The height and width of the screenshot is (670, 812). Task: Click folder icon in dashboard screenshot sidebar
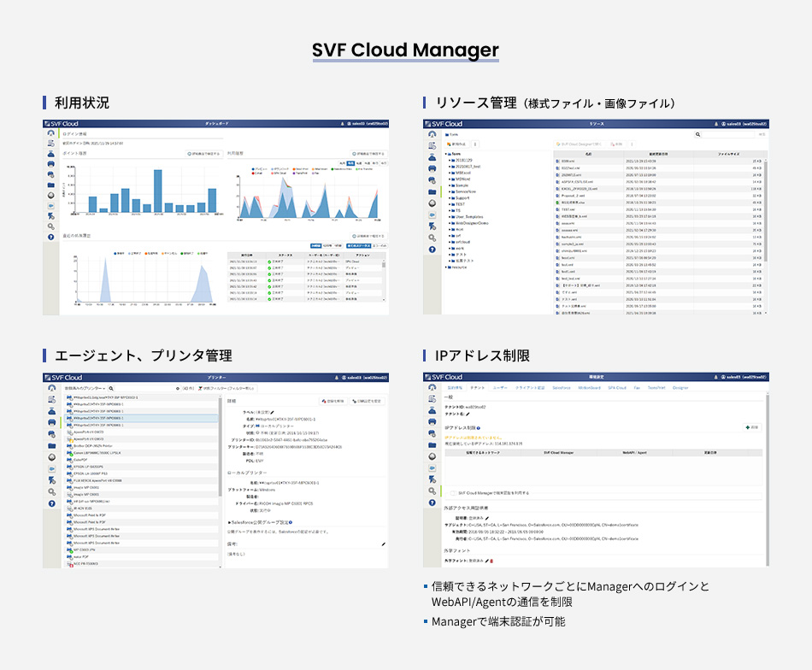[x=51, y=184]
